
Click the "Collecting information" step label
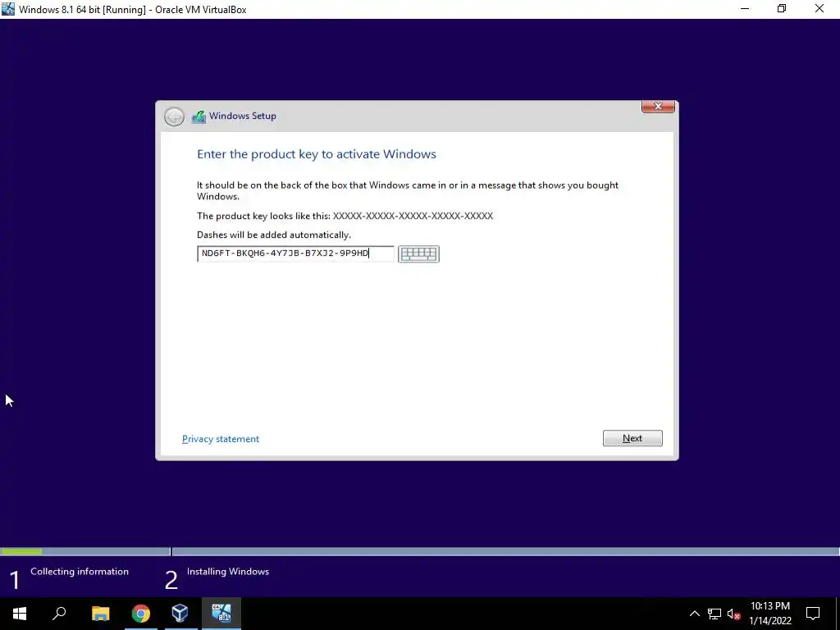click(x=80, y=572)
